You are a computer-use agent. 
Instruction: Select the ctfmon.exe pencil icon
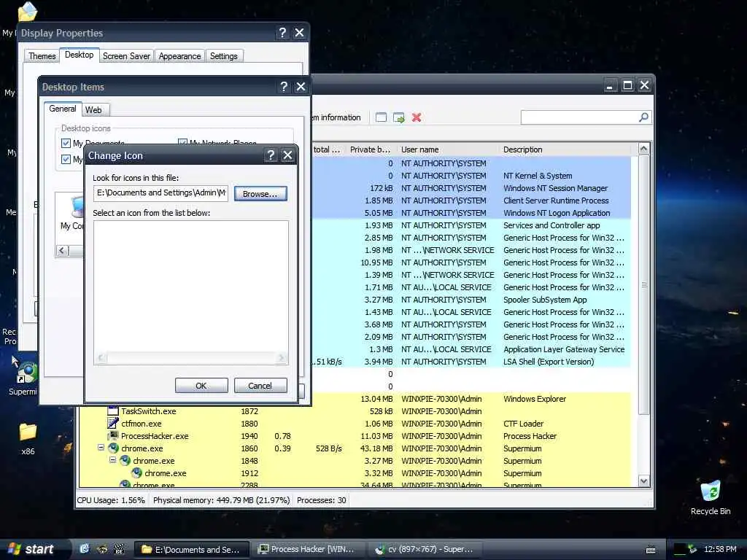(x=113, y=424)
